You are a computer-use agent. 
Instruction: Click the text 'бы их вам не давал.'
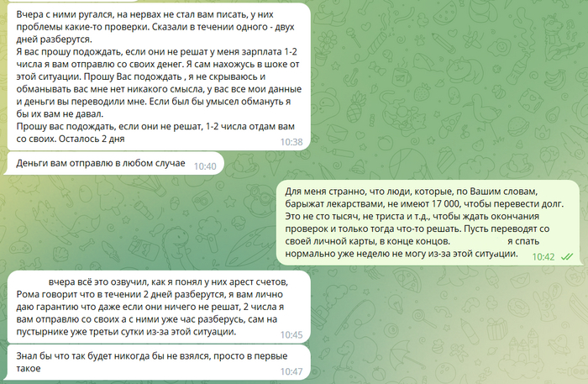pyautogui.click(x=60, y=113)
